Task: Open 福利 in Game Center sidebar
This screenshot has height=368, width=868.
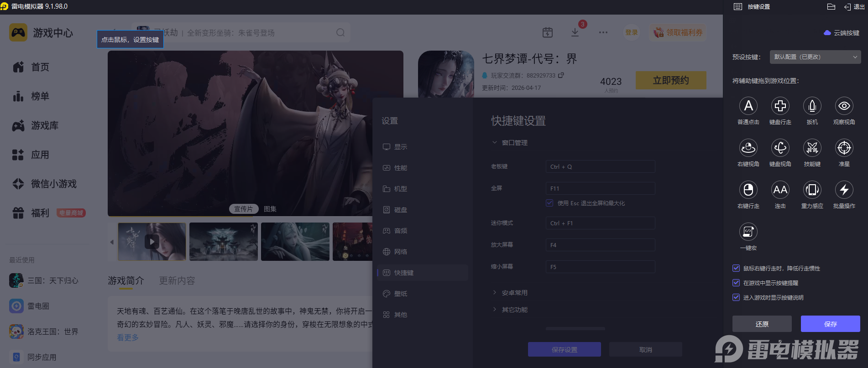Action: click(x=31, y=213)
